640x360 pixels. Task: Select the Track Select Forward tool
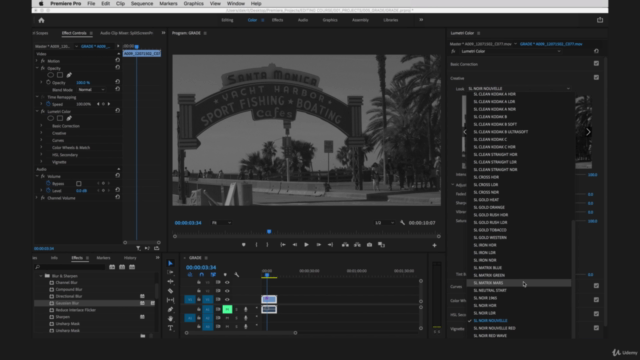click(171, 272)
